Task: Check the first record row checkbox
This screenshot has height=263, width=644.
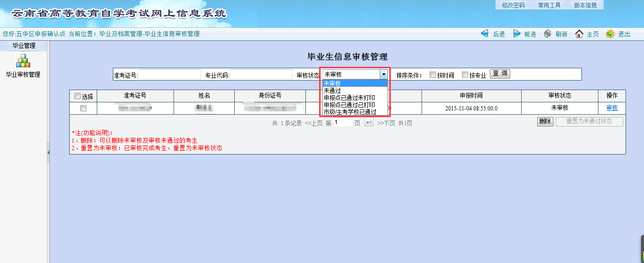Action: [x=83, y=108]
